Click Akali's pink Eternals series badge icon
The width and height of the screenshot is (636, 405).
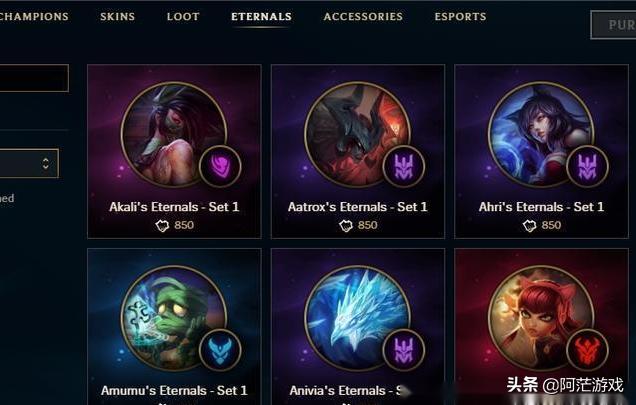click(x=220, y=166)
